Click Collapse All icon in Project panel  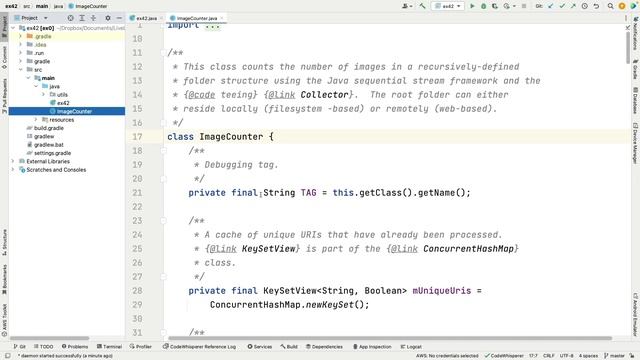[x=93, y=18]
